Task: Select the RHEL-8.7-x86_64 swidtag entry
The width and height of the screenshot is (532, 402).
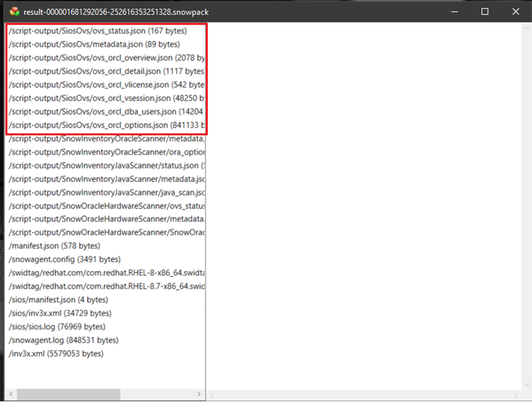Action: tap(107, 286)
